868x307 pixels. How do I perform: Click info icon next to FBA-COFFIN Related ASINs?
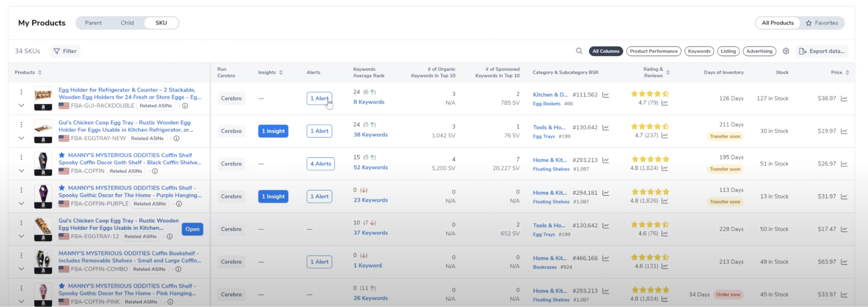tap(155, 171)
